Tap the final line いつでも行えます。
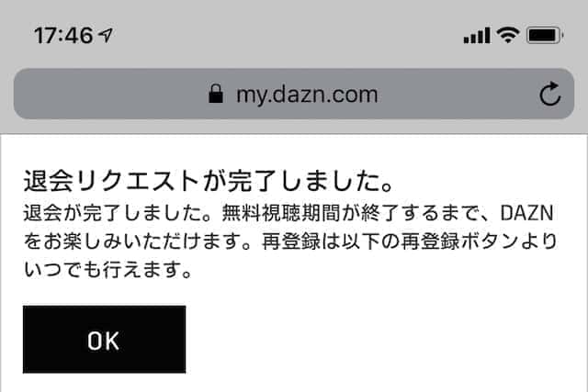The image size is (588, 392). tap(108, 270)
